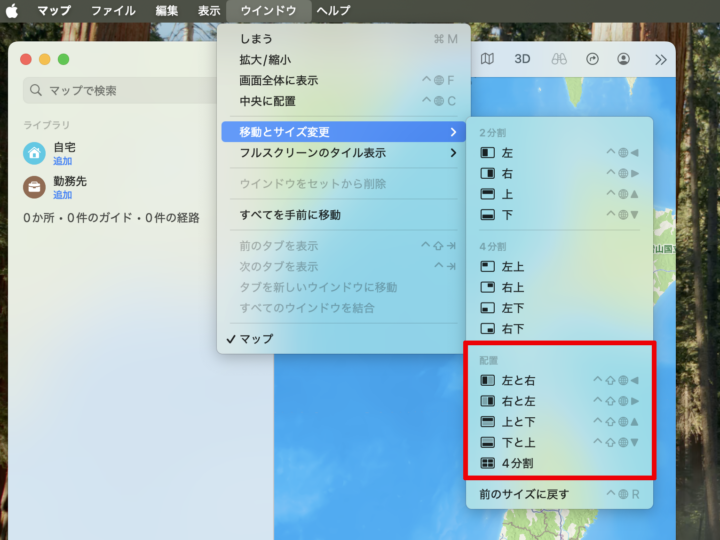Expand toolbar overflow double-chevron
720x540 pixels.
click(x=661, y=60)
